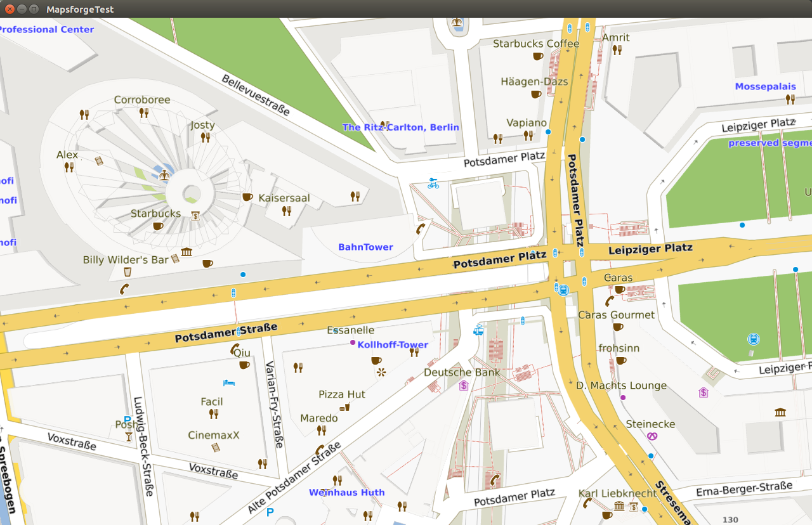Click the fast food icon below Pizza Hut
The height and width of the screenshot is (525, 812).
click(344, 406)
